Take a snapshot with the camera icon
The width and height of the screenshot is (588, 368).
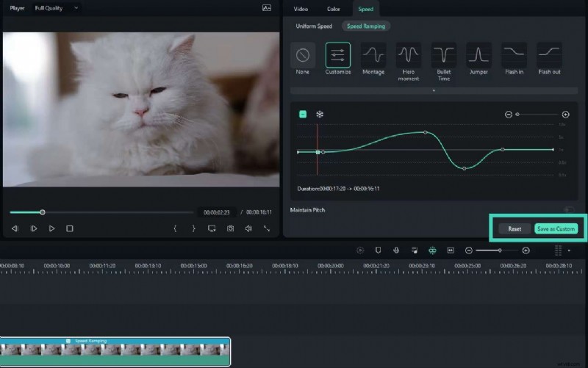pyautogui.click(x=230, y=228)
